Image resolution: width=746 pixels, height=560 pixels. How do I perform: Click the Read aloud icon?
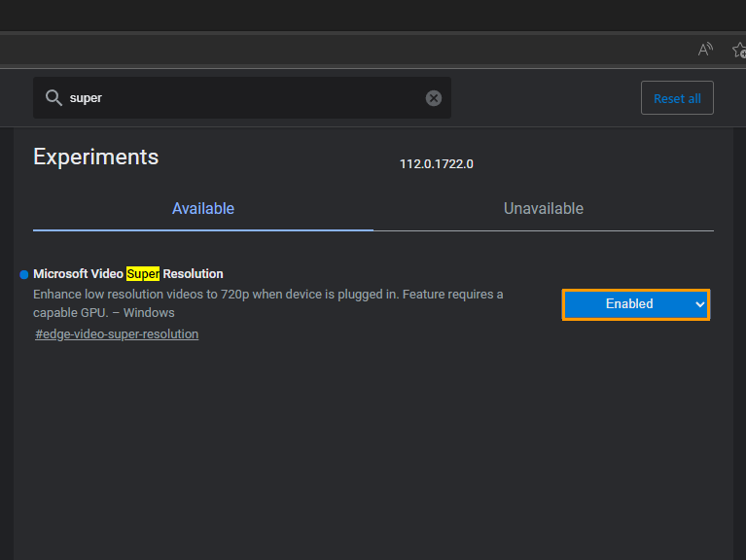click(705, 49)
